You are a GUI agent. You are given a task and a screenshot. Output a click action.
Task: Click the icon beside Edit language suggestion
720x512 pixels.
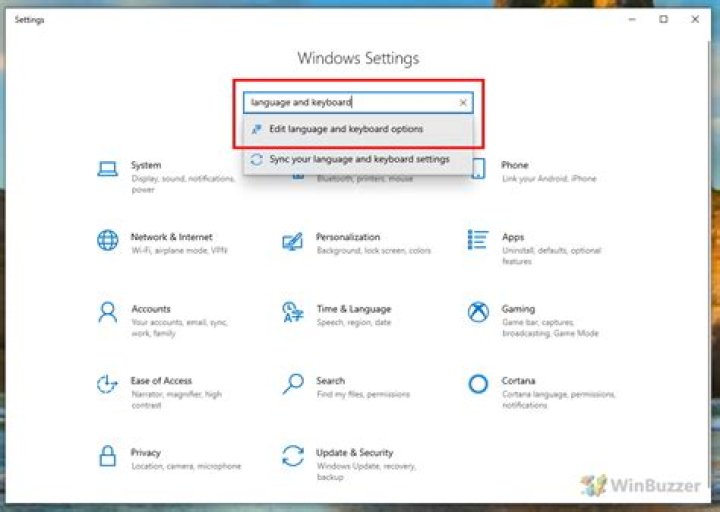(x=256, y=129)
